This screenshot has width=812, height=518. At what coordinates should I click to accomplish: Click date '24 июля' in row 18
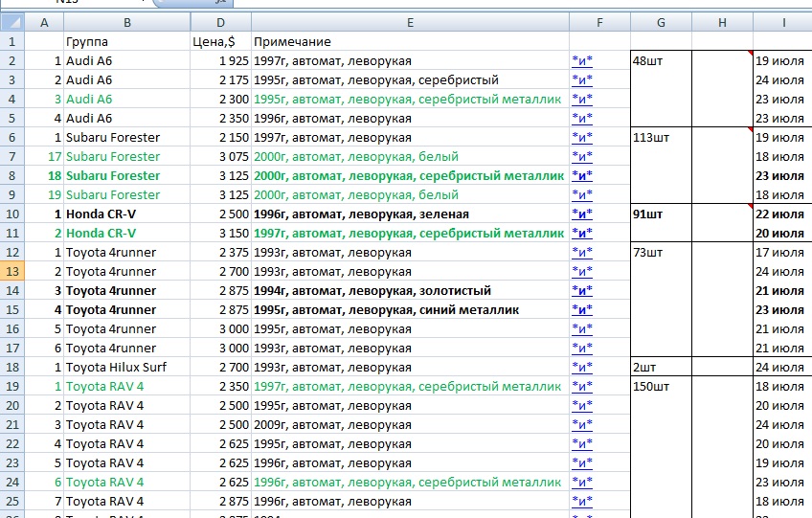coord(782,368)
